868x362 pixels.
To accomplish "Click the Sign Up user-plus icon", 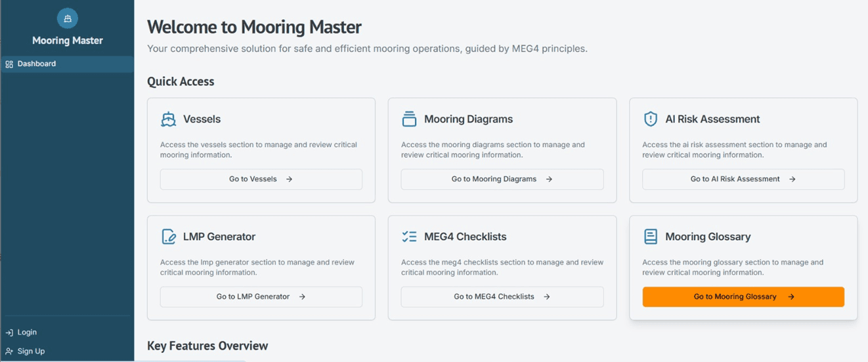I will click(x=9, y=352).
